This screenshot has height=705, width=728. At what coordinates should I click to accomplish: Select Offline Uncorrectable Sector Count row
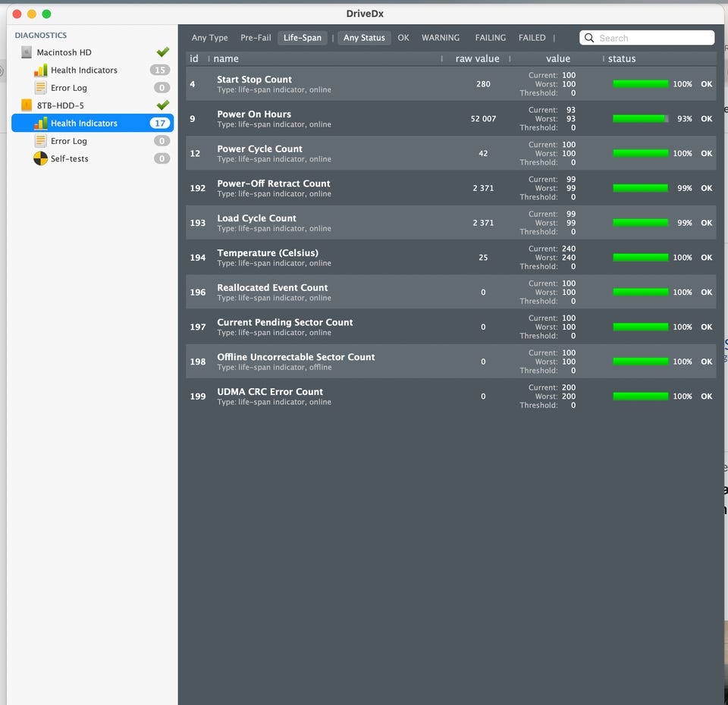pos(450,362)
